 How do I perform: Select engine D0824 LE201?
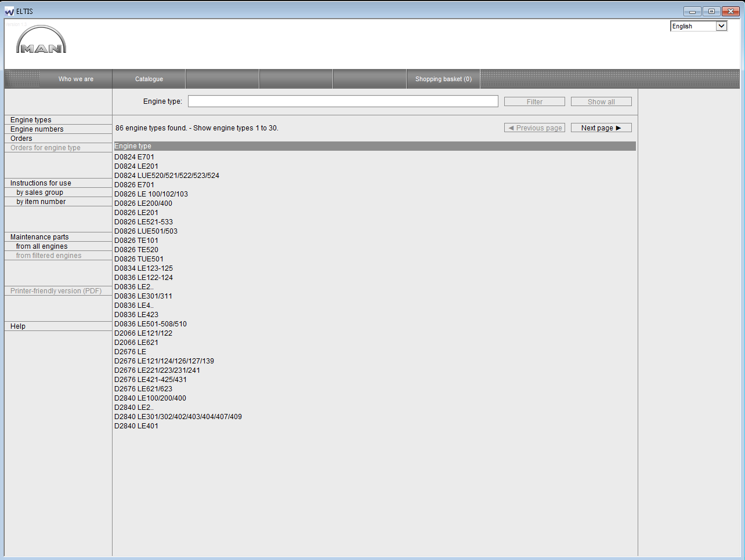136,166
